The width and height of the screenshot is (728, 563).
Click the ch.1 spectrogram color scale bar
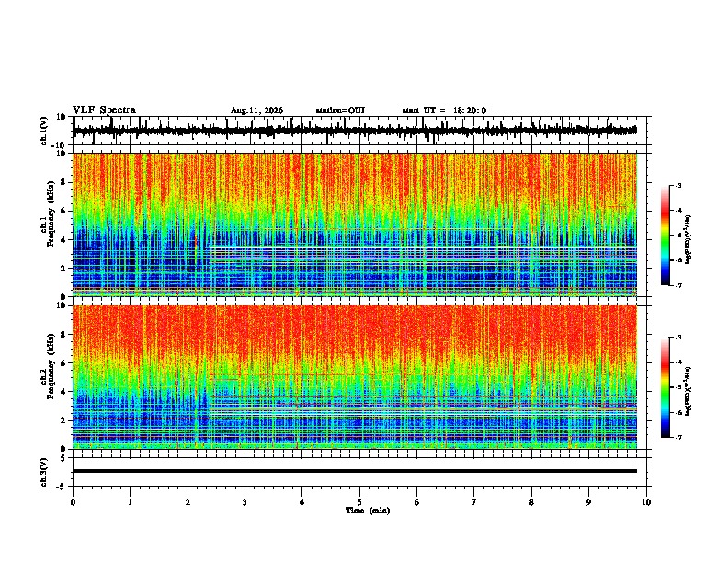(665, 236)
